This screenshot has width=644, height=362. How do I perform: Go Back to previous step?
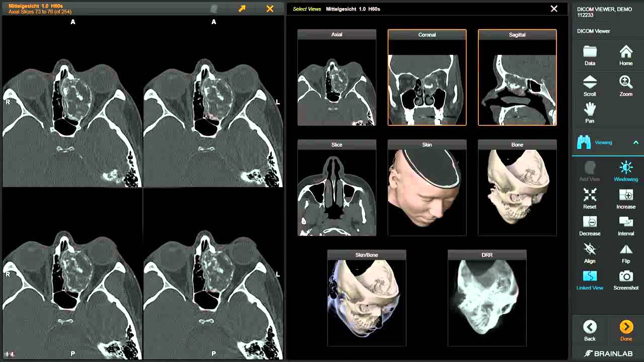[x=590, y=330]
